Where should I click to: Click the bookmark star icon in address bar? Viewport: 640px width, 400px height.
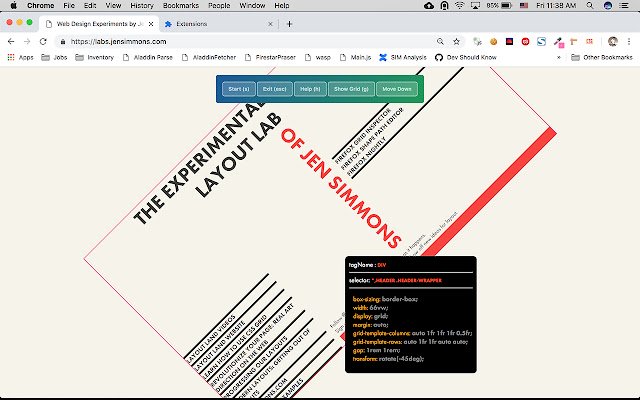pyautogui.click(x=456, y=41)
